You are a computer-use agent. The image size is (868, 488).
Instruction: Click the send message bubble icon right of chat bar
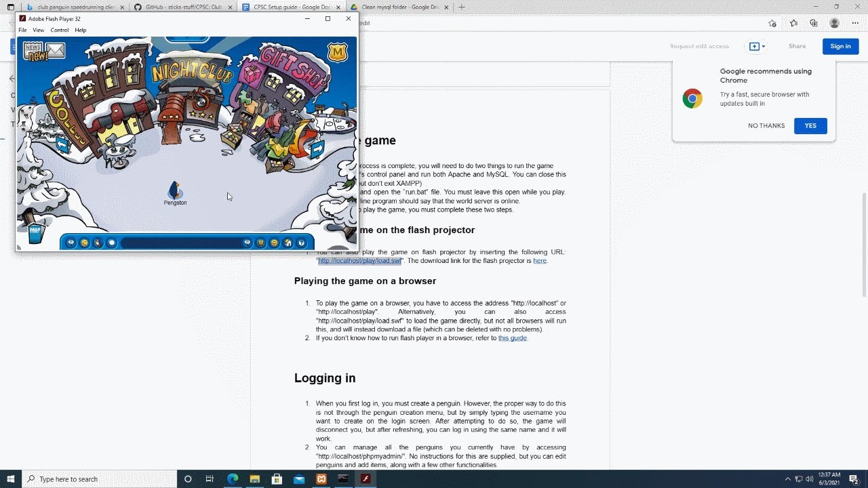tap(248, 243)
